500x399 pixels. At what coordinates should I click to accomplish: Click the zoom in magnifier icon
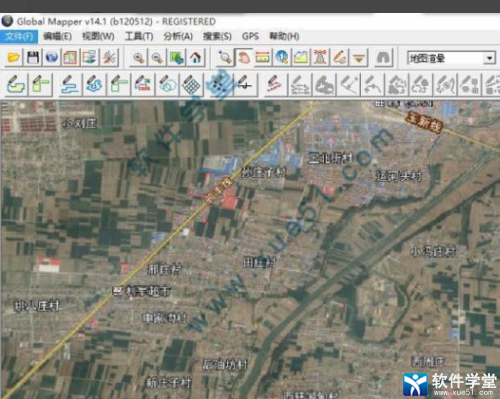[138, 58]
